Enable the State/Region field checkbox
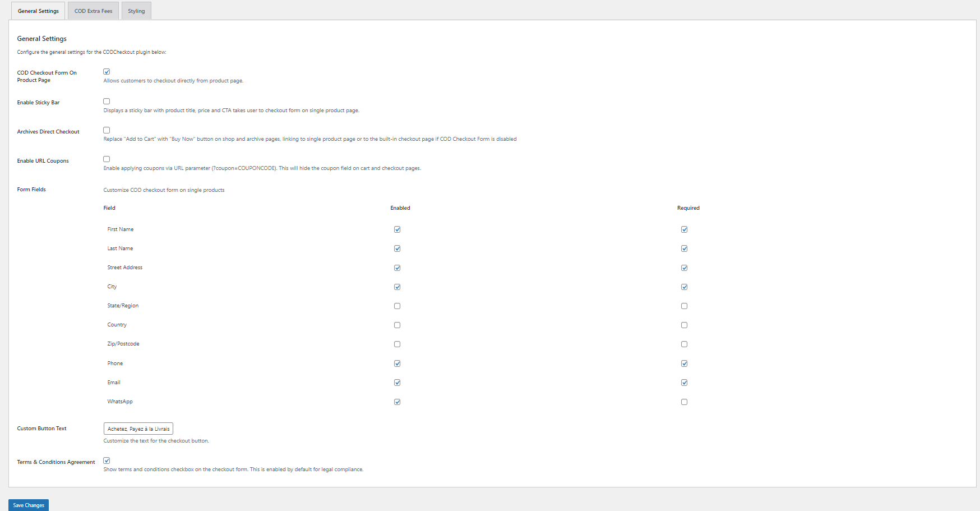980x511 pixels. point(397,306)
